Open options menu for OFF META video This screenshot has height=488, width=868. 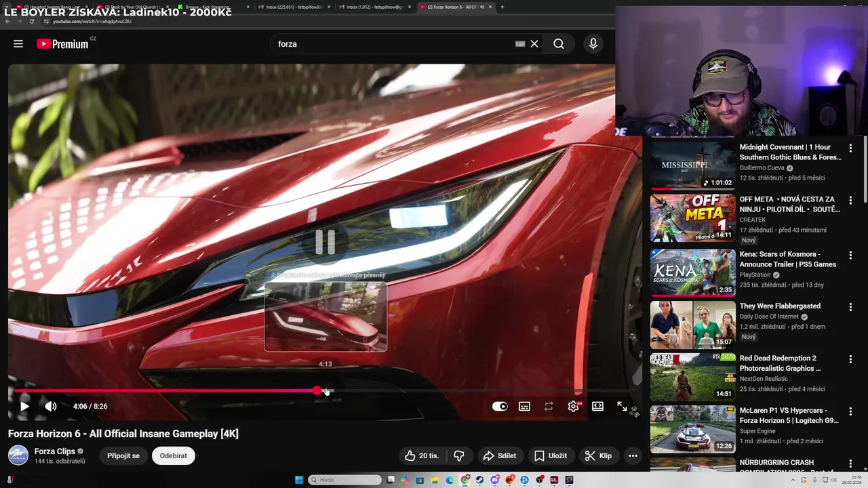click(850, 201)
